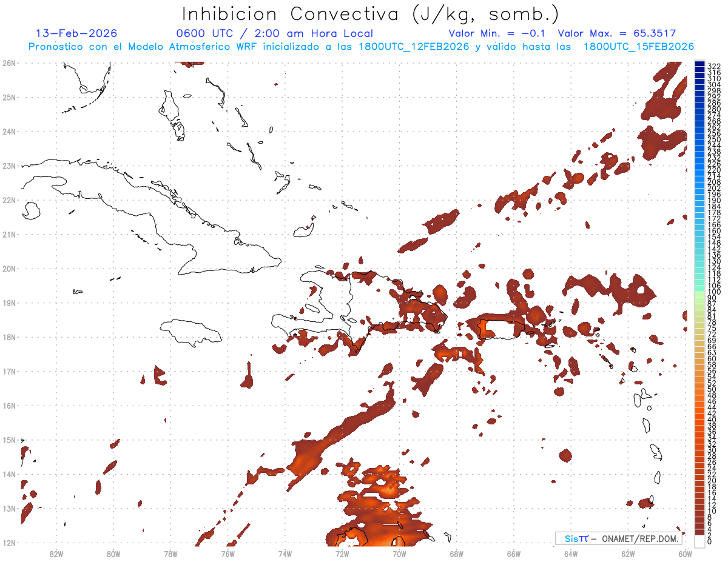Click the 24N latitude label
Image resolution: width=728 pixels, height=562 pixels.
point(8,132)
